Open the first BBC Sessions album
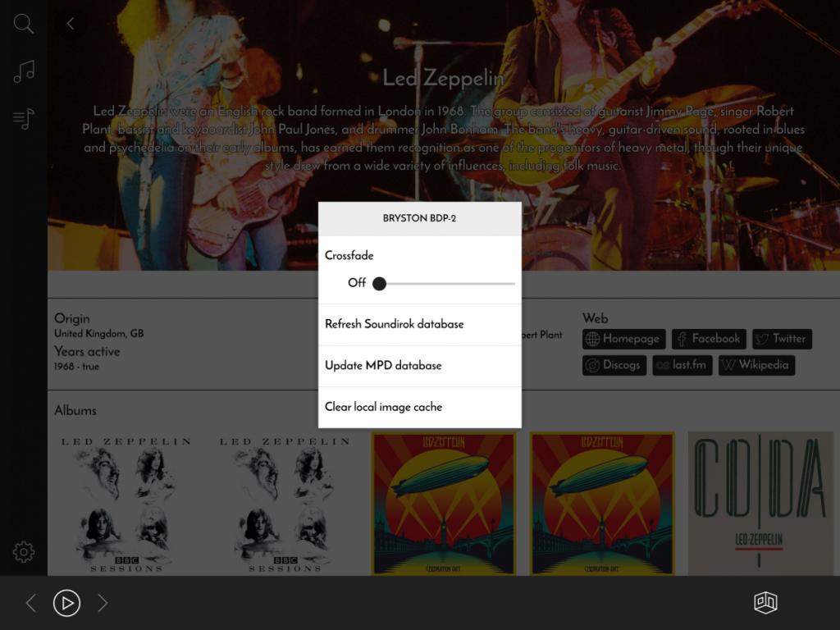840x630 pixels. (x=126, y=504)
